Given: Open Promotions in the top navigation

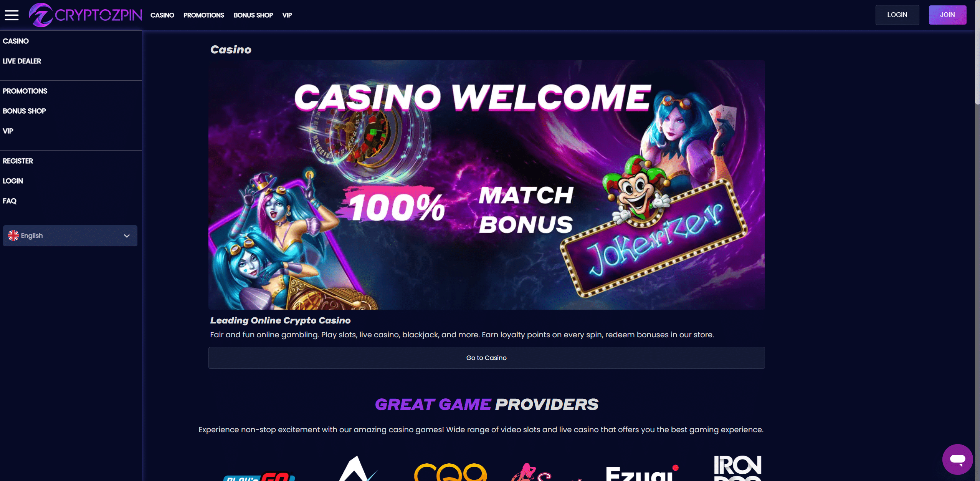Looking at the screenshot, I should tap(204, 15).
